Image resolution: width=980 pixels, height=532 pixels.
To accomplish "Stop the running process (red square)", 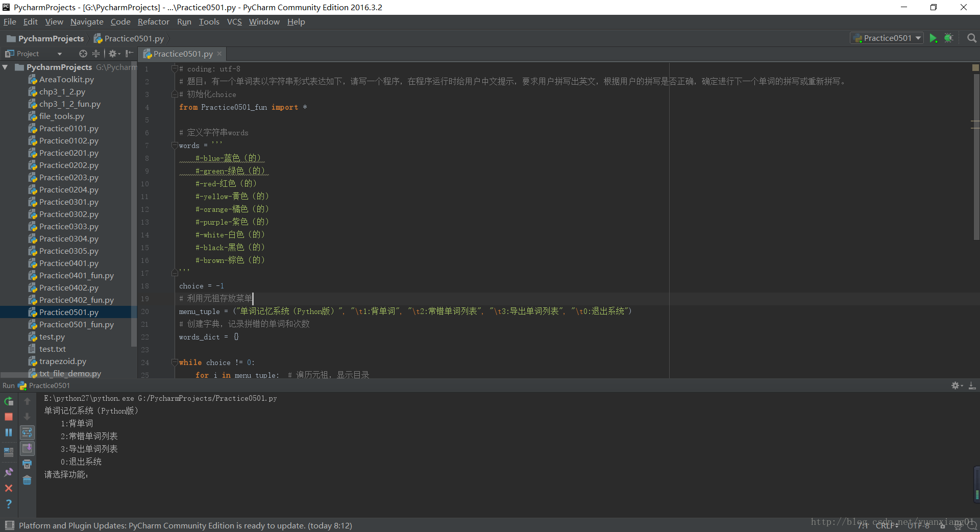I will [9, 417].
